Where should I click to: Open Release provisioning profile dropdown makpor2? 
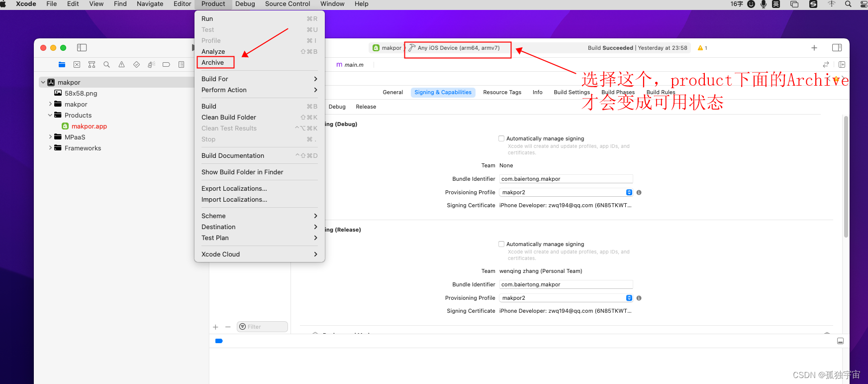[x=567, y=298]
